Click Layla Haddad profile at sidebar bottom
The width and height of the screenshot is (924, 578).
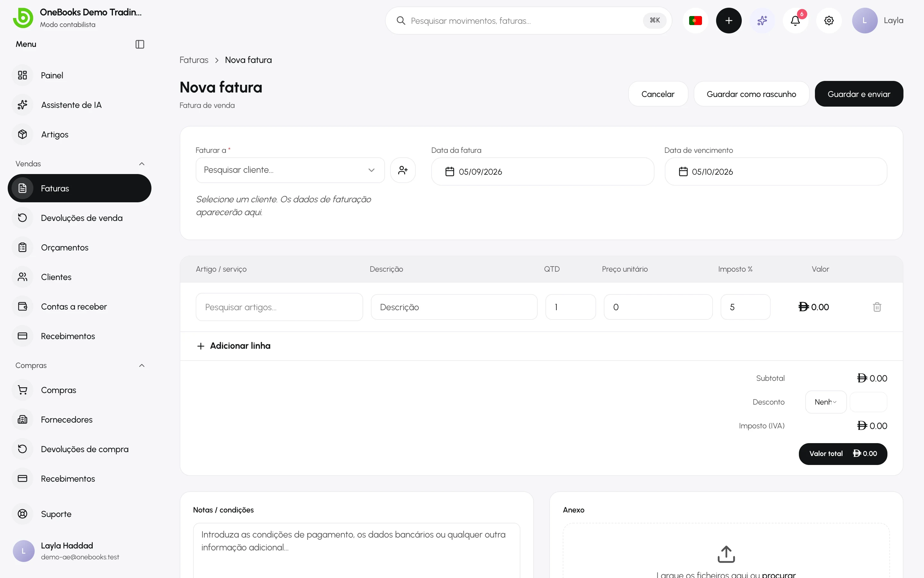(x=80, y=551)
